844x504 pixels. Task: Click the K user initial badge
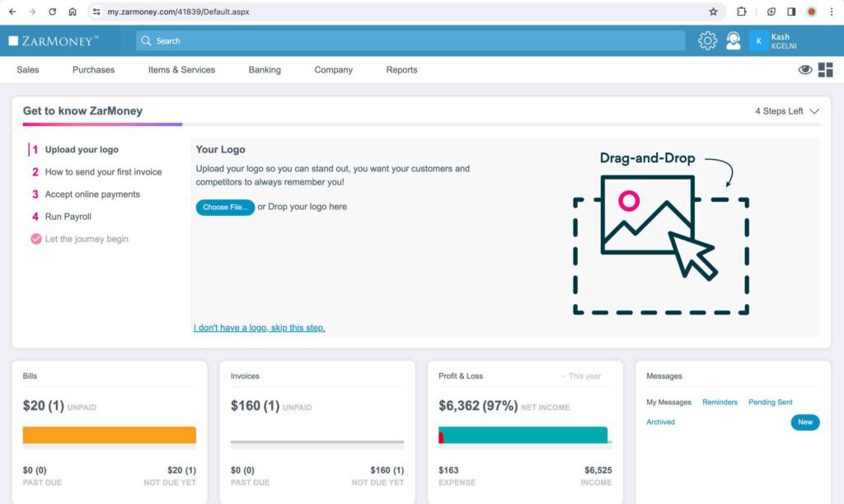(x=757, y=40)
